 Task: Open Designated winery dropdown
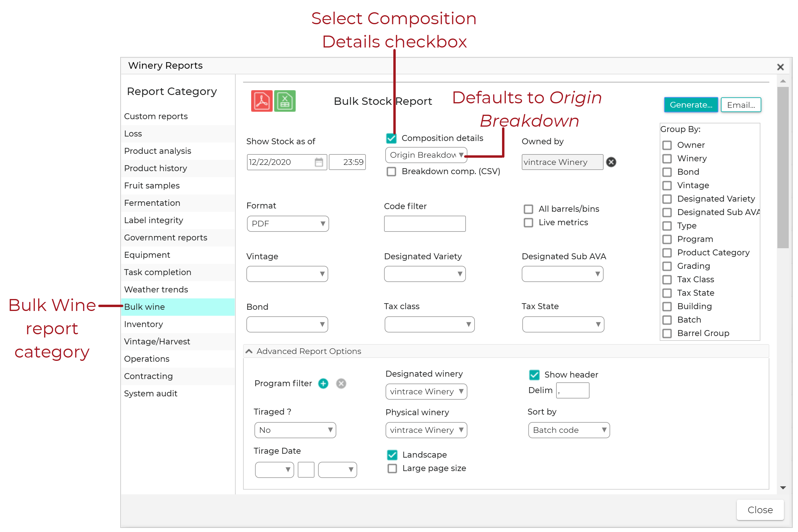tap(426, 391)
